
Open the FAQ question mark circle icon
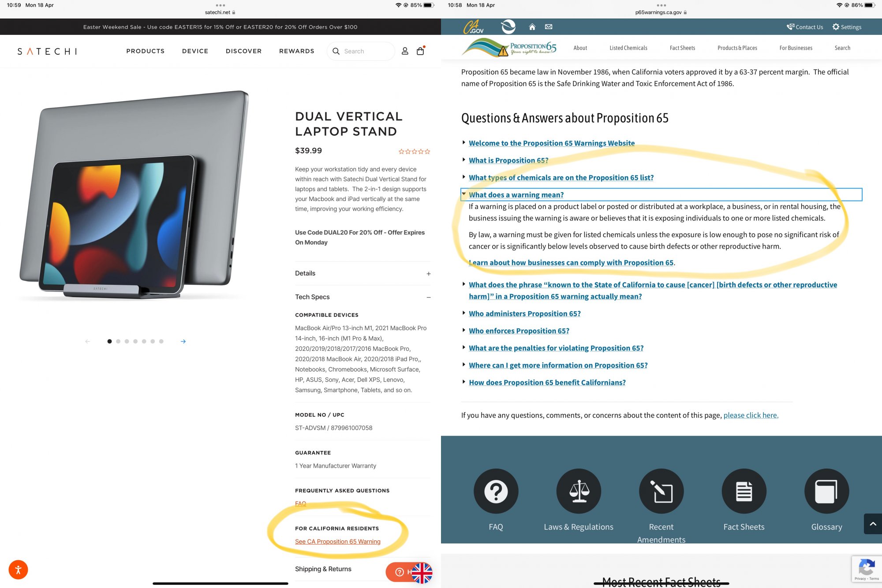[x=496, y=491]
